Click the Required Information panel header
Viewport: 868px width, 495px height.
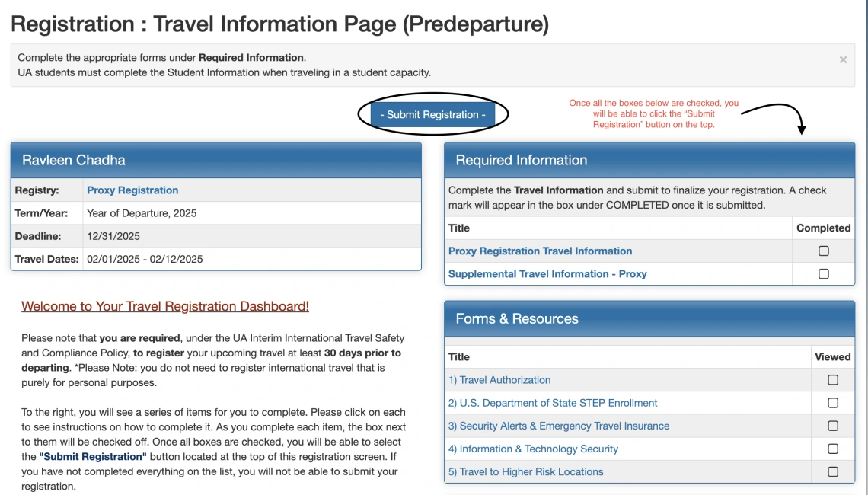(649, 160)
